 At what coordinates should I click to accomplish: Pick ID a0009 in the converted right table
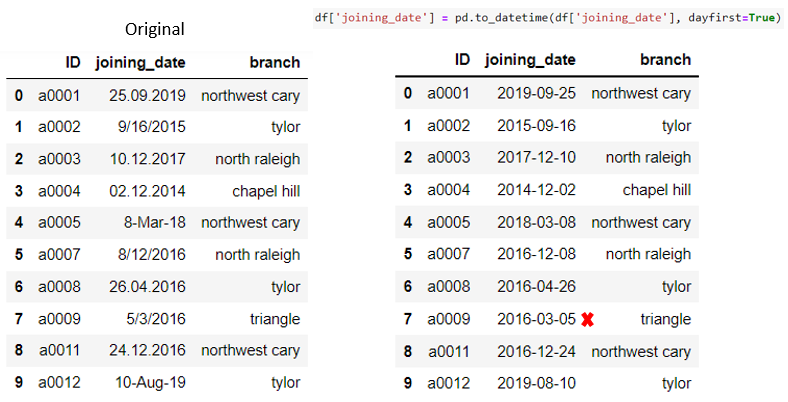[449, 319]
